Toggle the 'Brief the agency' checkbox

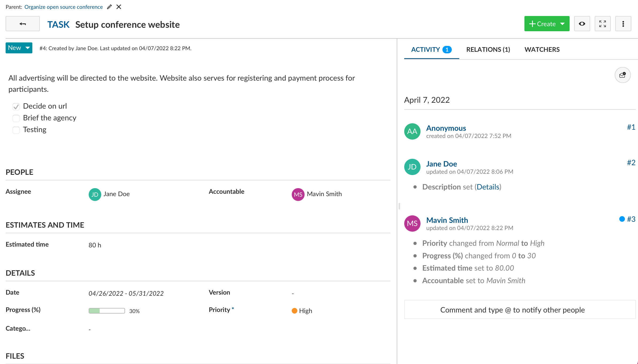(16, 118)
